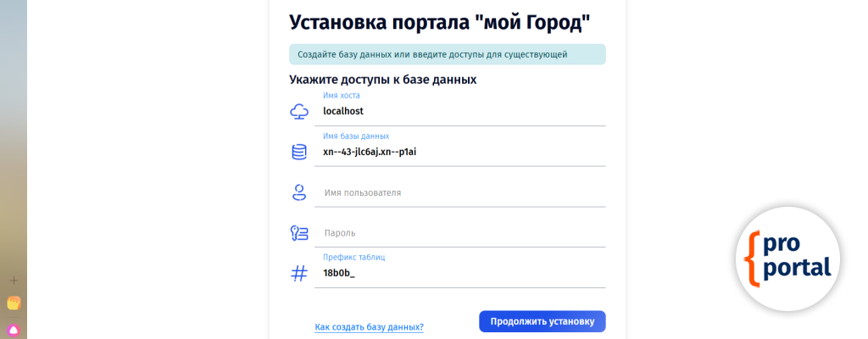Click the user silhouette icon
868x339 pixels.
(298, 192)
